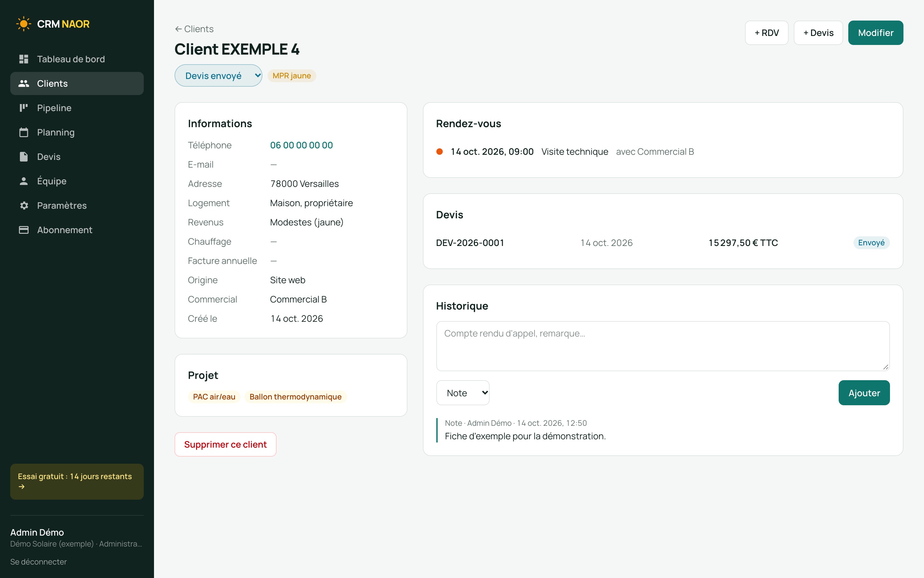Click the Essai gratuit 14 jours restants banner
924x578 pixels.
[77, 482]
